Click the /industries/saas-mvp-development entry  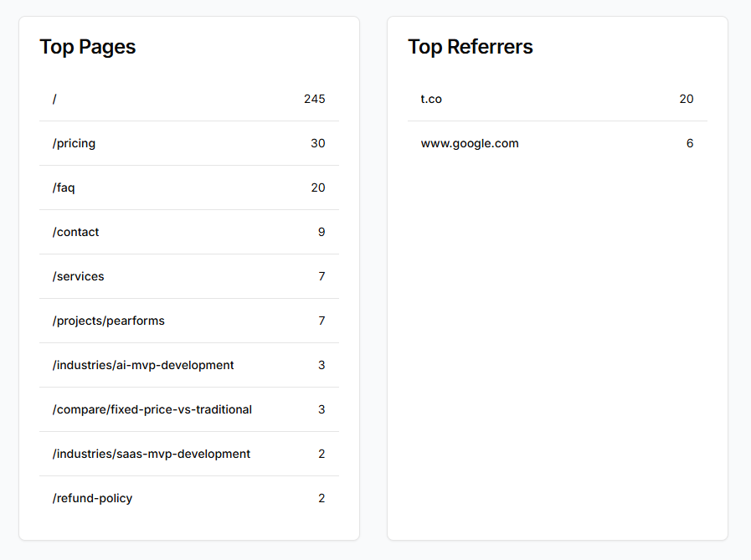(x=151, y=454)
